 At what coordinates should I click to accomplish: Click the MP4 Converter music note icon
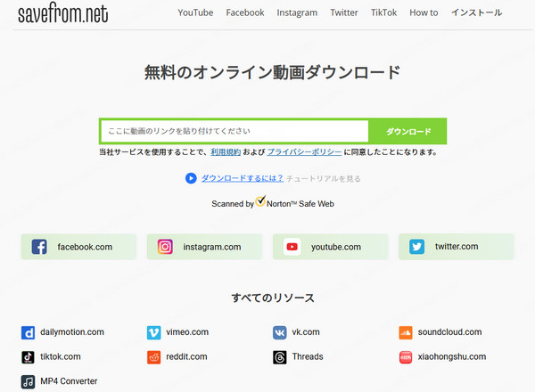[28, 382]
